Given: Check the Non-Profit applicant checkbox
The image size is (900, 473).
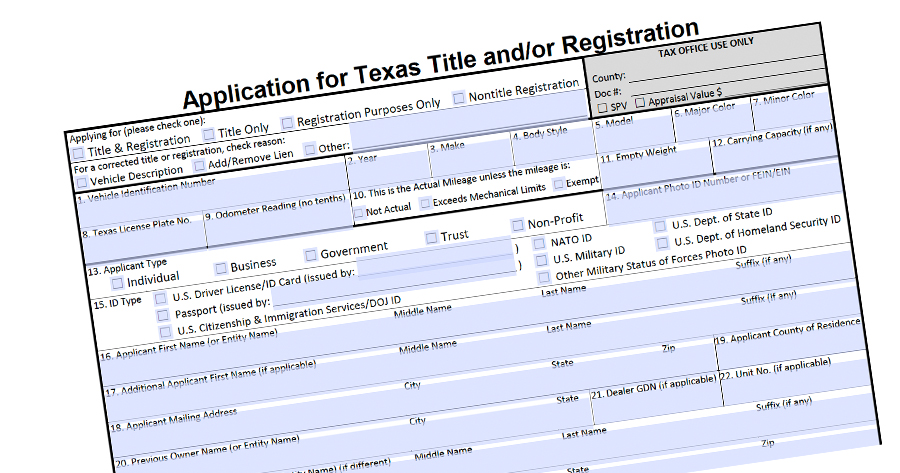Looking at the screenshot, I should (x=517, y=225).
